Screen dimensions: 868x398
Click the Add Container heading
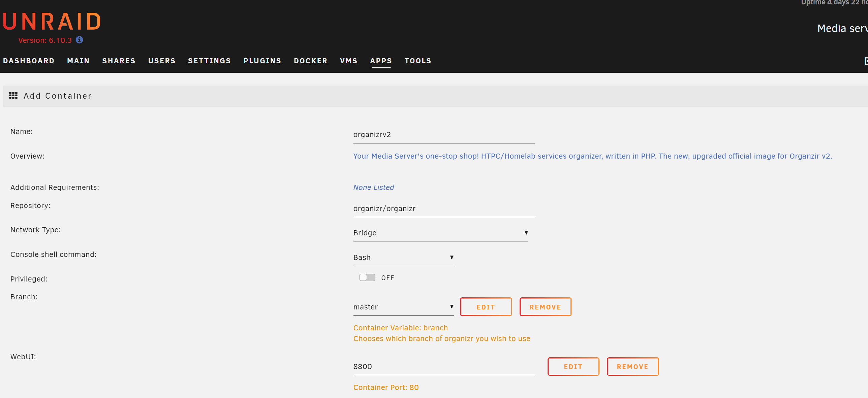(x=58, y=96)
